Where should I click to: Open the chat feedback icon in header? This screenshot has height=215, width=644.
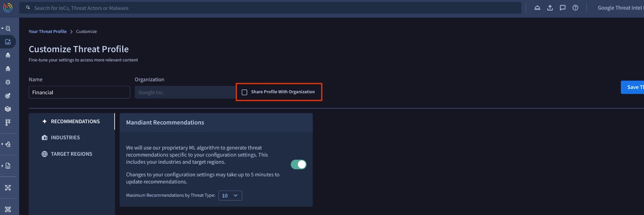[563, 8]
